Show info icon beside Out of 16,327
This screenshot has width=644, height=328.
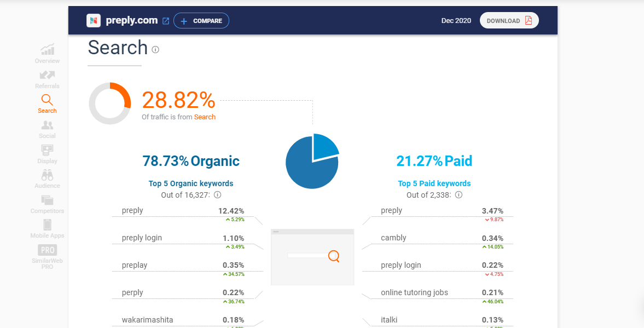coord(218,195)
